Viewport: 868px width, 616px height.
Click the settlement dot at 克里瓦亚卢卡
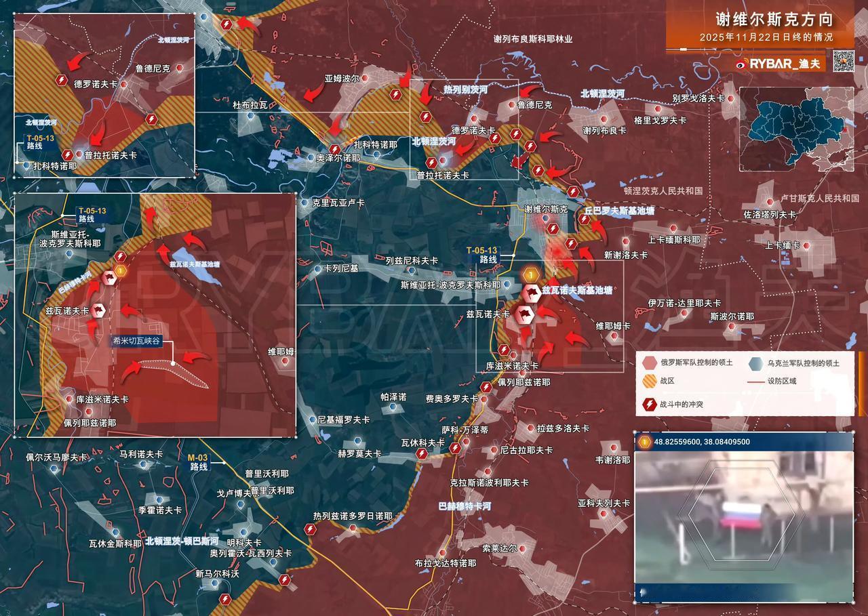[304, 202]
